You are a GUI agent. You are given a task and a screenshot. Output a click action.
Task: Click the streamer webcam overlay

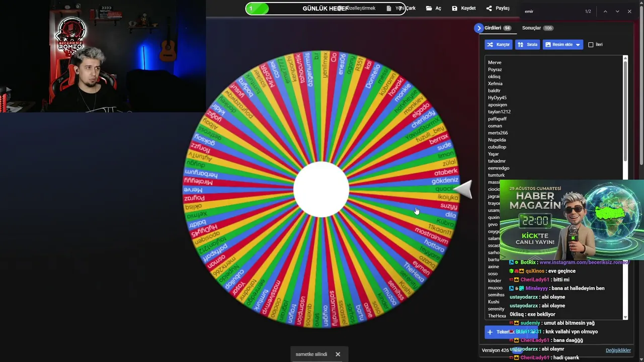coord(103,56)
